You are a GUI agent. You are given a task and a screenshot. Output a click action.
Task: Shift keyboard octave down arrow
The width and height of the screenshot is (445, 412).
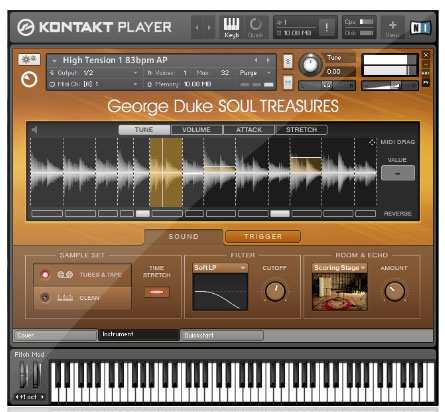pyautogui.click(x=17, y=397)
